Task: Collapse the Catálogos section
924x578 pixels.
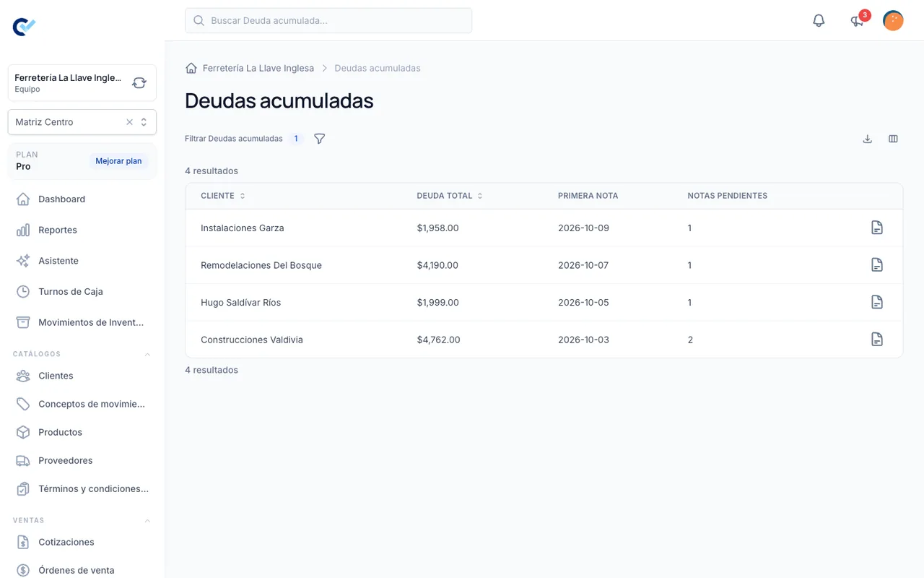Action: pos(147,354)
